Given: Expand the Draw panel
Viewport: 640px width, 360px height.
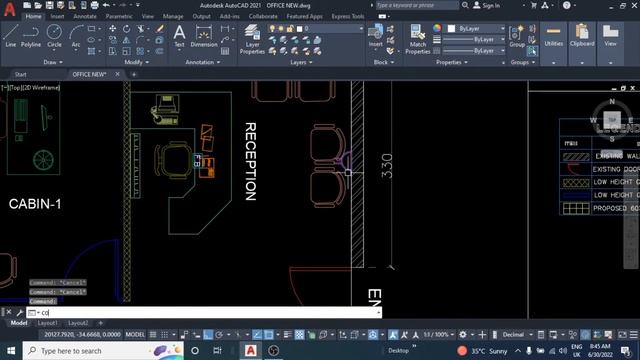Looking at the screenshot, I should tap(53, 62).
